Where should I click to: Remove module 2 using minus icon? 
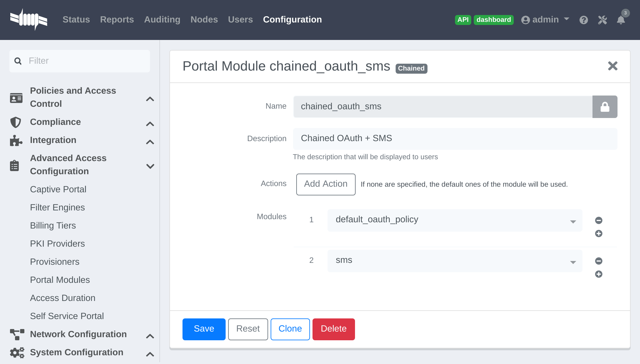pos(599,261)
